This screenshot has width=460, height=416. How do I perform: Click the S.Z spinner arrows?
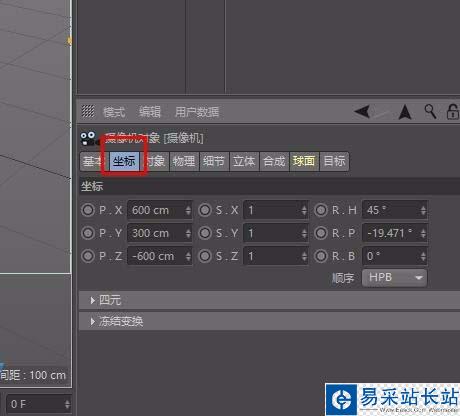click(304, 256)
